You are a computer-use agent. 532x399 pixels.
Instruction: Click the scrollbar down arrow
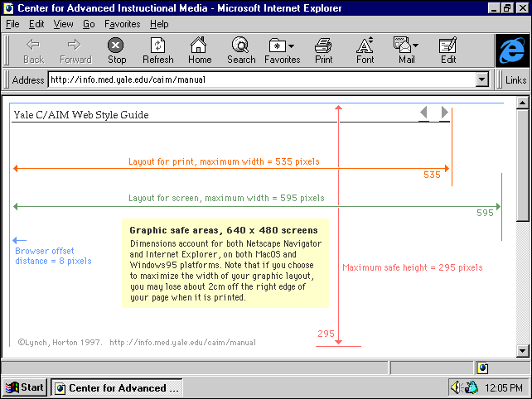523,351
